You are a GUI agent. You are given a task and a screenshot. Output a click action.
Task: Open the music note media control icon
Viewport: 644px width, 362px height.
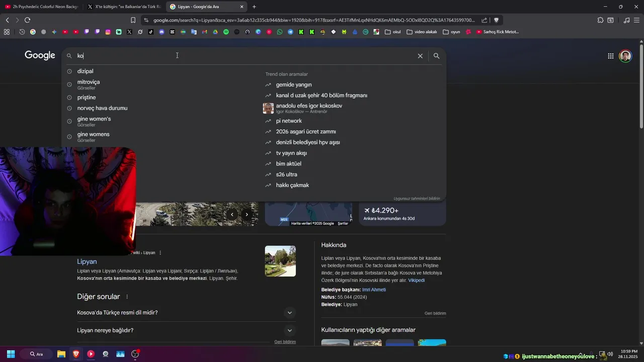click(x=626, y=20)
